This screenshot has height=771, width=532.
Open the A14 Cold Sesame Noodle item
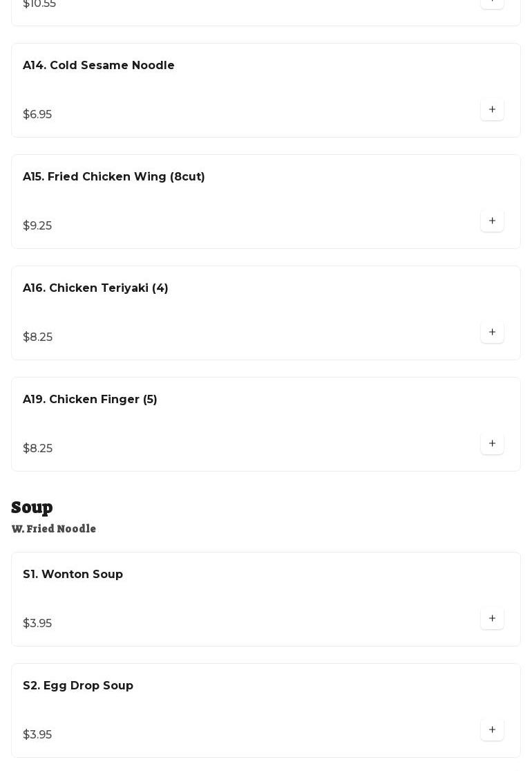coord(99,66)
